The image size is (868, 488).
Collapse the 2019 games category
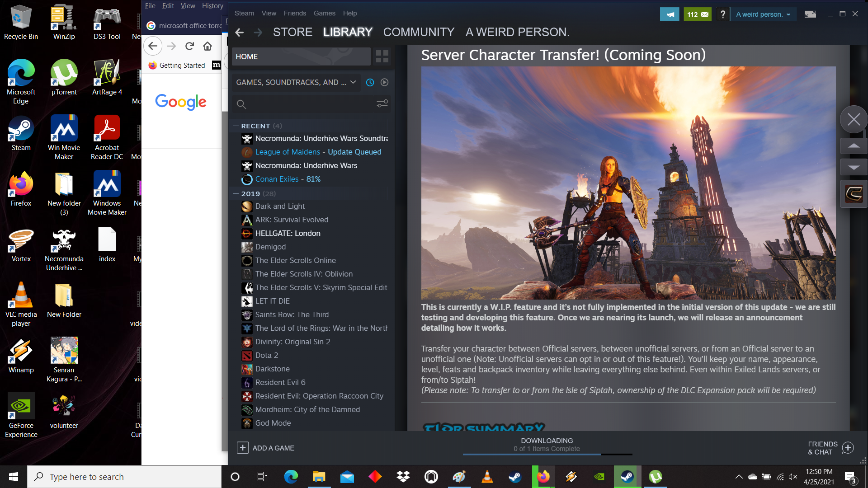(236, 194)
